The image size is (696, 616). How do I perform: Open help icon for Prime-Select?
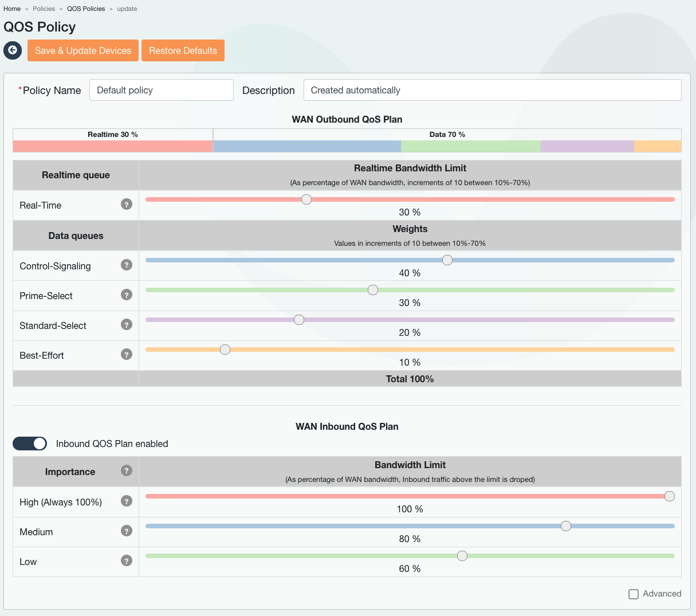[x=127, y=295]
